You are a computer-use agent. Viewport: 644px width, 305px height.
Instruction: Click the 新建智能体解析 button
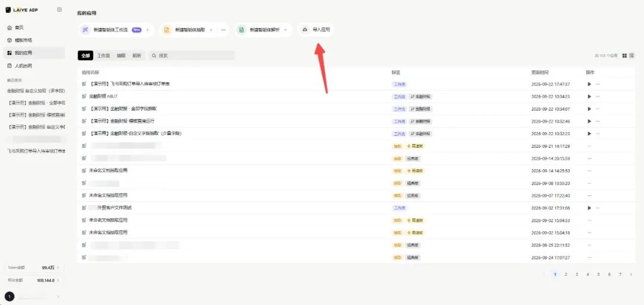265,30
